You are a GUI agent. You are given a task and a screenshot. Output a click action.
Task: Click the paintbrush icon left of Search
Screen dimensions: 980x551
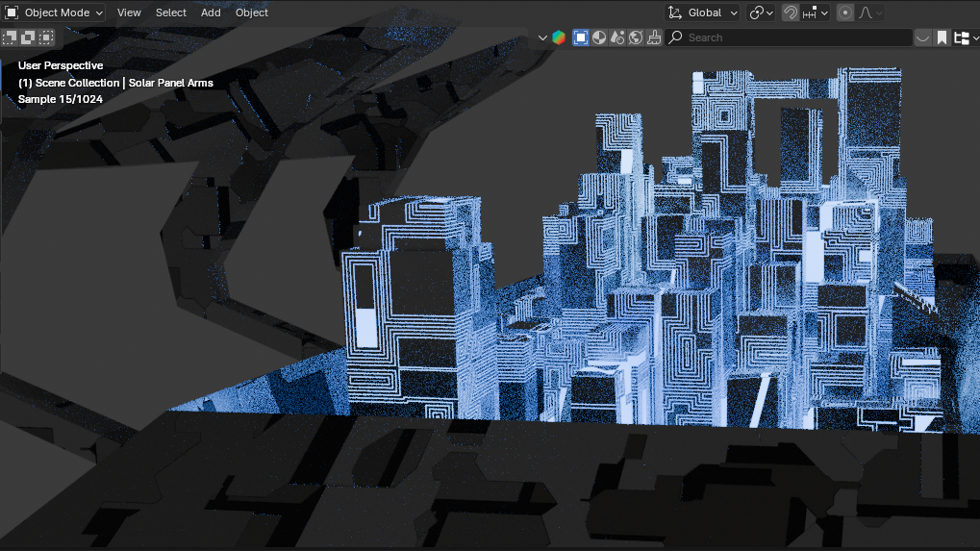[654, 38]
